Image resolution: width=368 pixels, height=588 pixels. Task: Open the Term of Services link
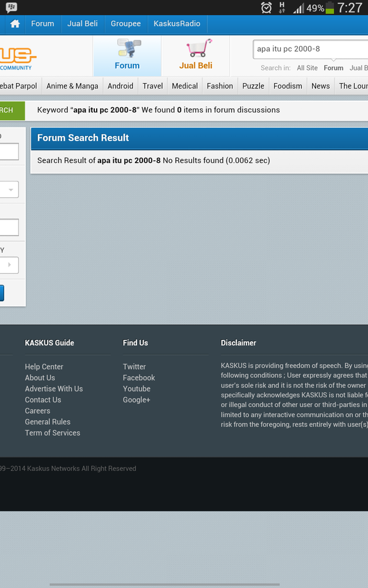(52, 433)
